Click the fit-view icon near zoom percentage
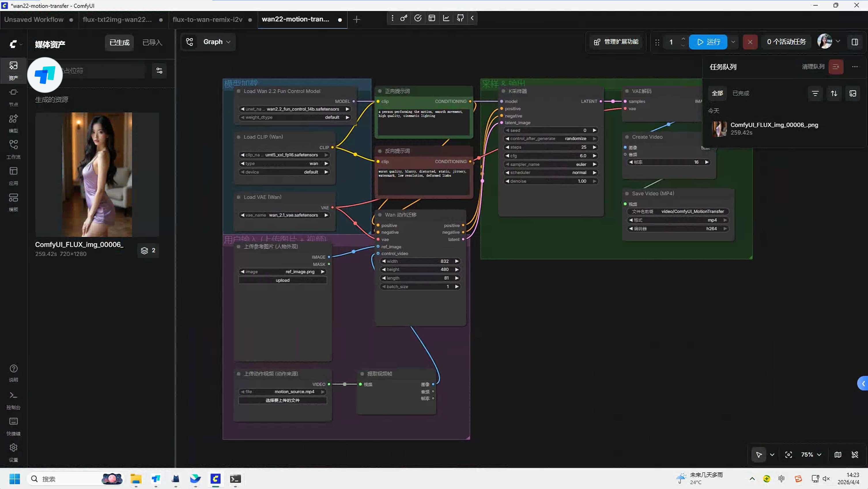868x489 pixels. click(x=788, y=455)
